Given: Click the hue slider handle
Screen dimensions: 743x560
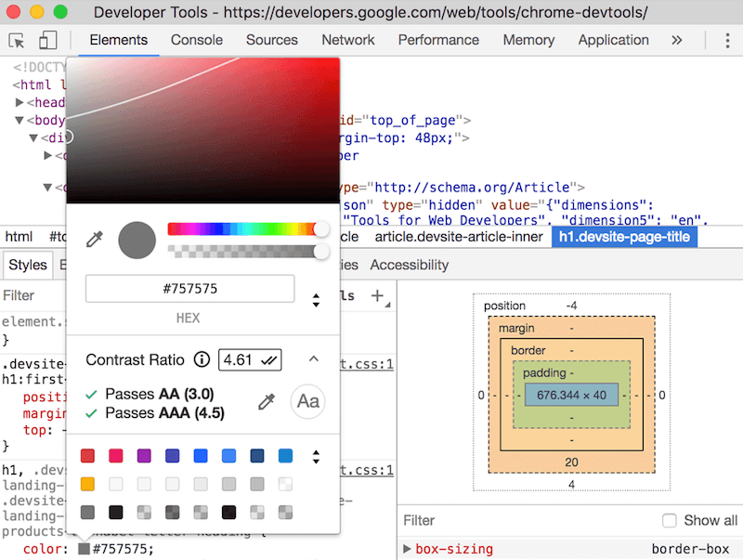Looking at the screenshot, I should 321,228.
